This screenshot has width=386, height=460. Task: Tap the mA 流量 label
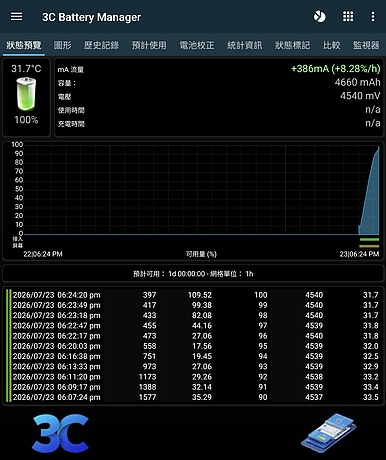pyautogui.click(x=71, y=70)
